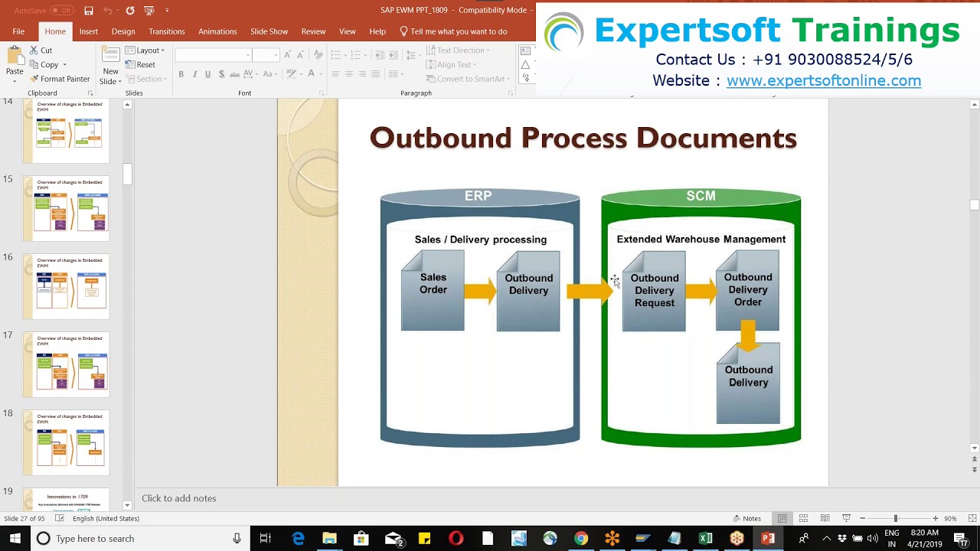Switch to Slide Sorter view in status bar
Screen dimensions: 980x551
coord(803,519)
